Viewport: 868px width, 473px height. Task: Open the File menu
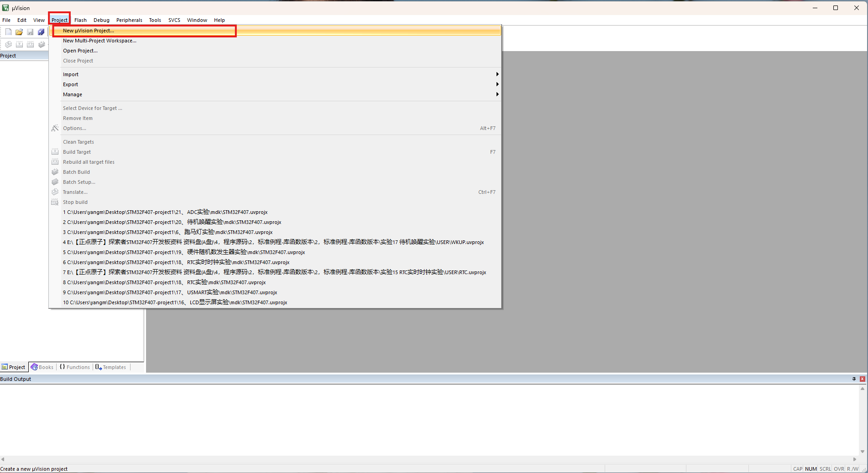(x=6, y=20)
